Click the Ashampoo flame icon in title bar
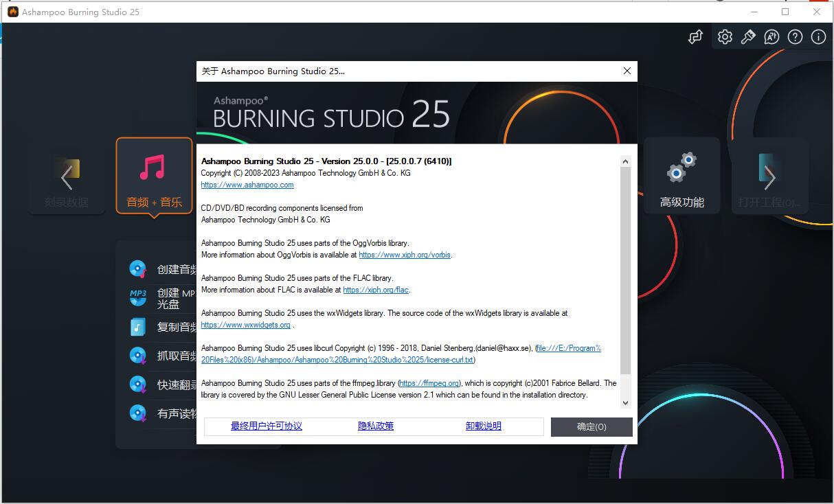Image resolution: width=834 pixels, height=504 pixels. 12,12
